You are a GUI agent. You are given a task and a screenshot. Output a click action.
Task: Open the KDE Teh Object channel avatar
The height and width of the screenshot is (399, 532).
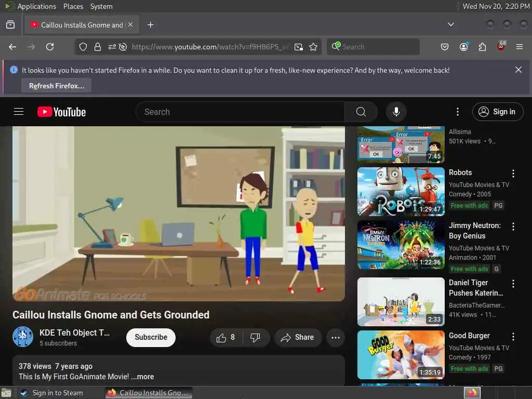pyautogui.click(x=23, y=337)
